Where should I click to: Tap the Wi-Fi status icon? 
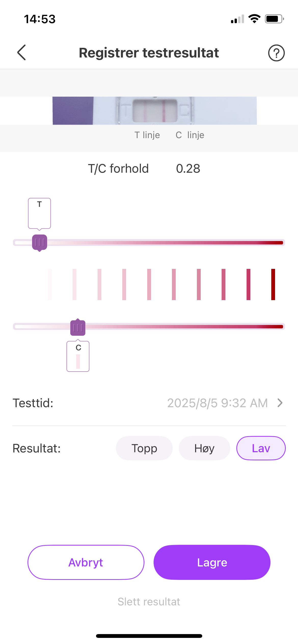click(254, 19)
